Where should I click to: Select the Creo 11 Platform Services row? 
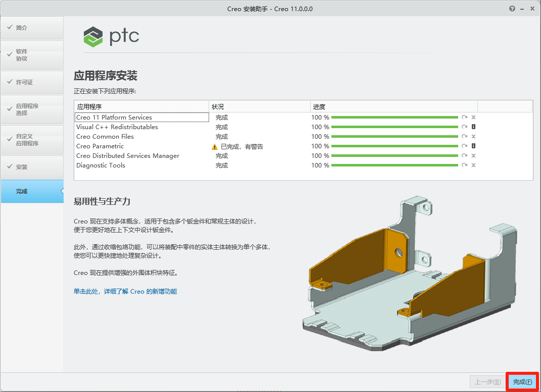pyautogui.click(x=141, y=117)
